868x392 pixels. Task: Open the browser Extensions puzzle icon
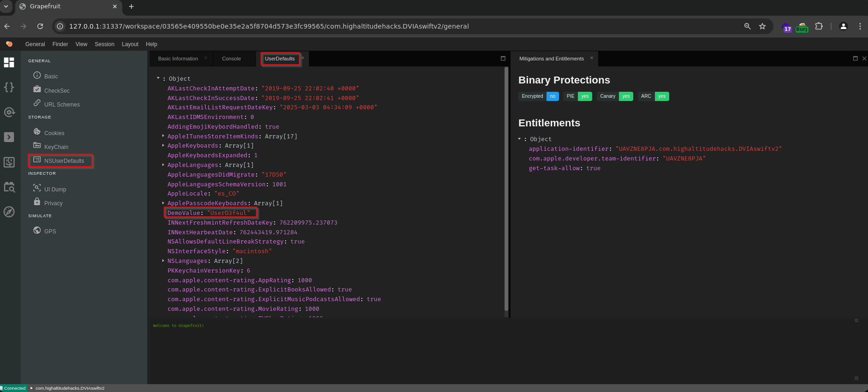819,26
